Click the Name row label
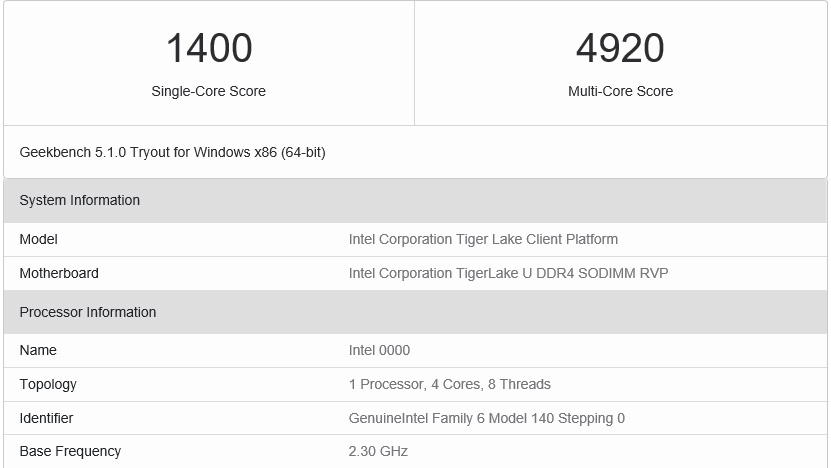 (38, 350)
